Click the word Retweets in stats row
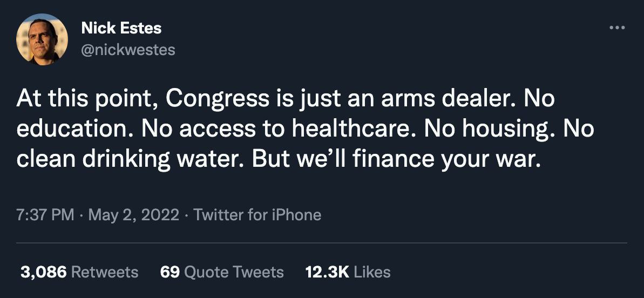Viewport: 644px width, 298px height. (105, 272)
